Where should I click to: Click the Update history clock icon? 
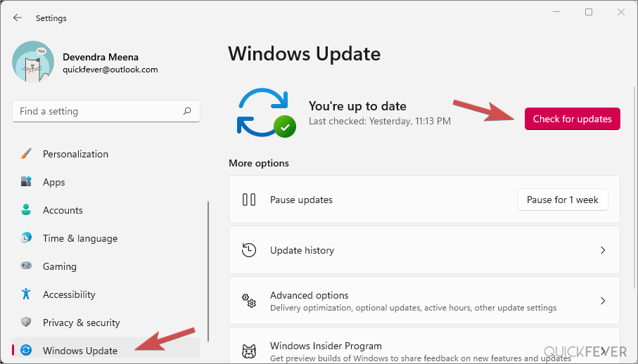point(249,250)
